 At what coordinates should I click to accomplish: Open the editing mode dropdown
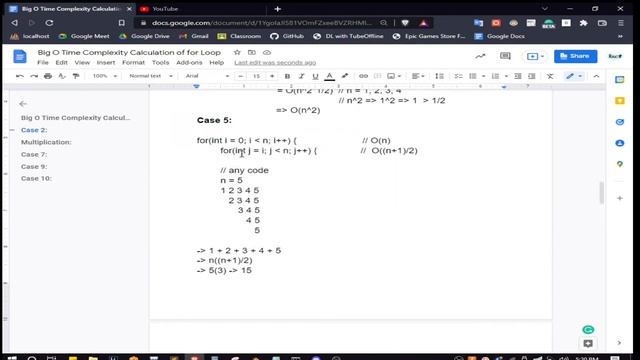pyautogui.click(x=574, y=76)
